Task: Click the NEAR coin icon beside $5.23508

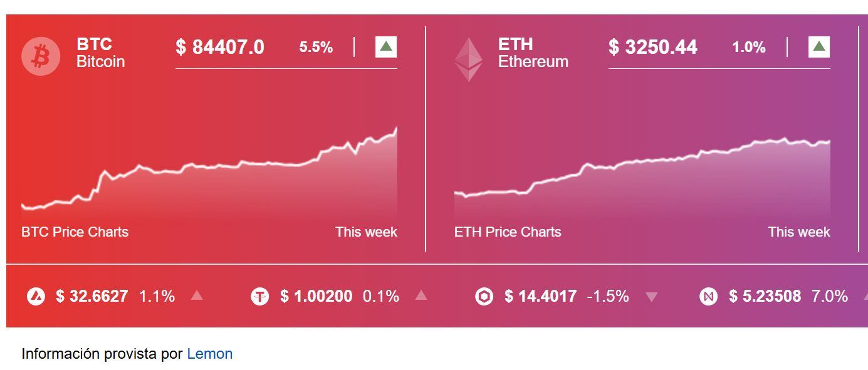Action: point(709,296)
